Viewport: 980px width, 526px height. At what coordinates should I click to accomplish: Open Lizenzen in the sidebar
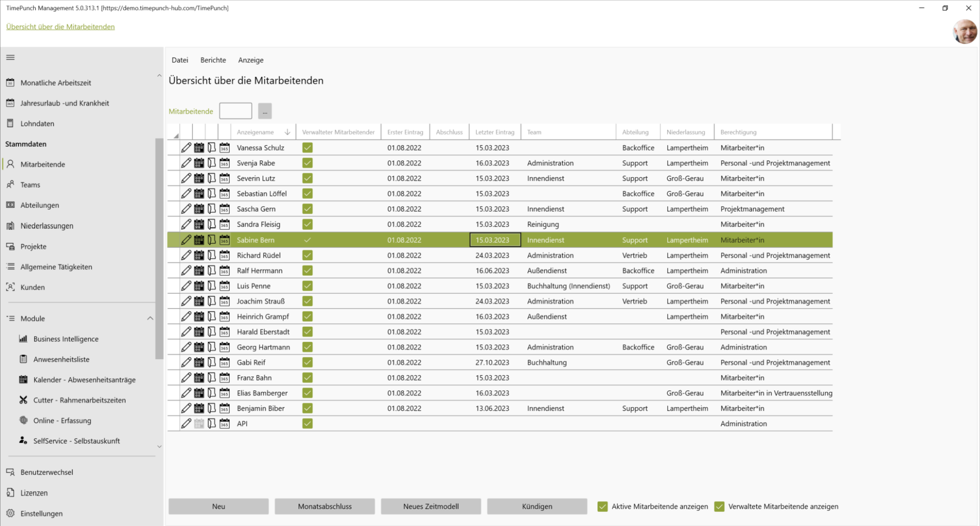click(x=34, y=493)
